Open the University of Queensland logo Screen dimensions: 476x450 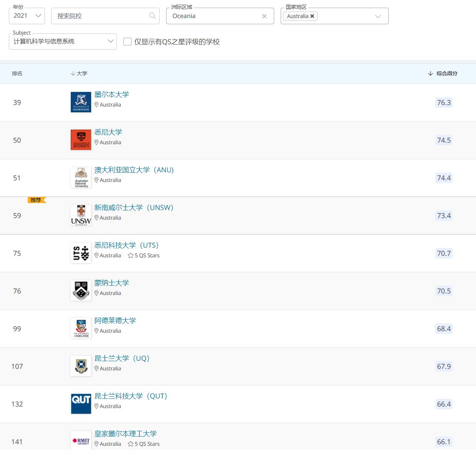coord(81,366)
